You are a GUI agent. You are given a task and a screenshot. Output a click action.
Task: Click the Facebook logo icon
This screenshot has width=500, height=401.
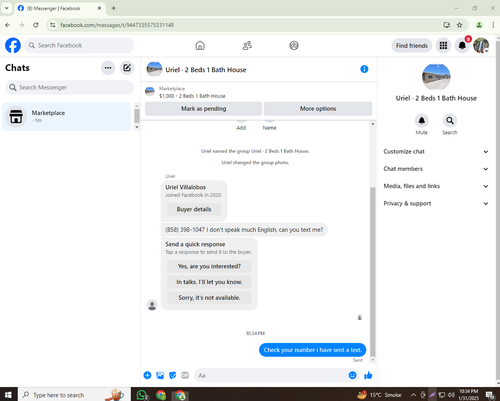click(13, 46)
